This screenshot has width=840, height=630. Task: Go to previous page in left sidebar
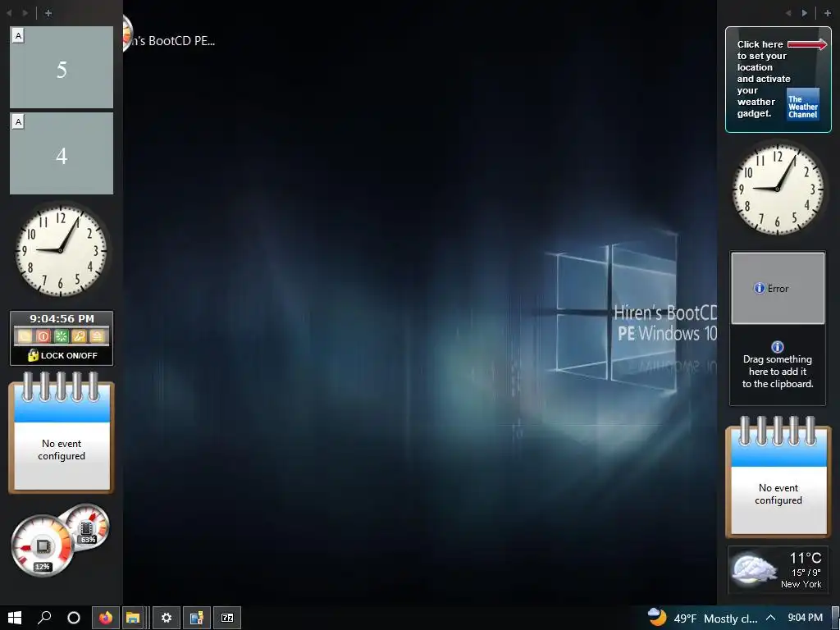point(9,13)
